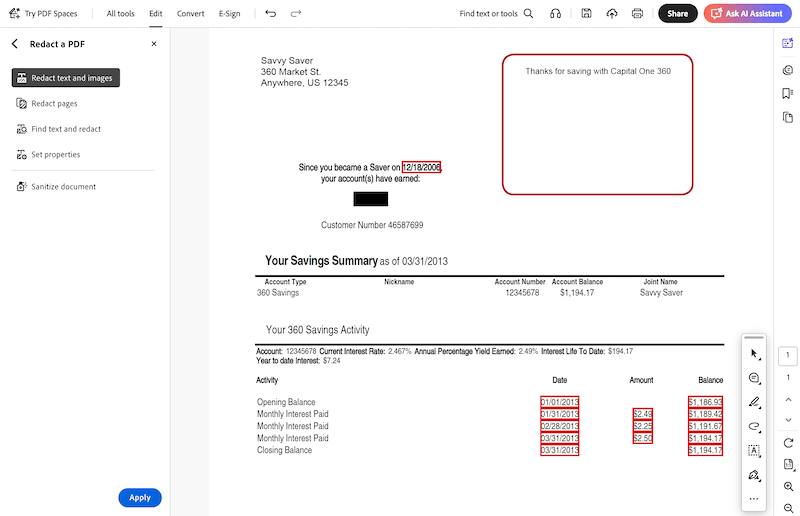Click the marked balance $1,189.42
The width and height of the screenshot is (800, 516).
point(705,414)
